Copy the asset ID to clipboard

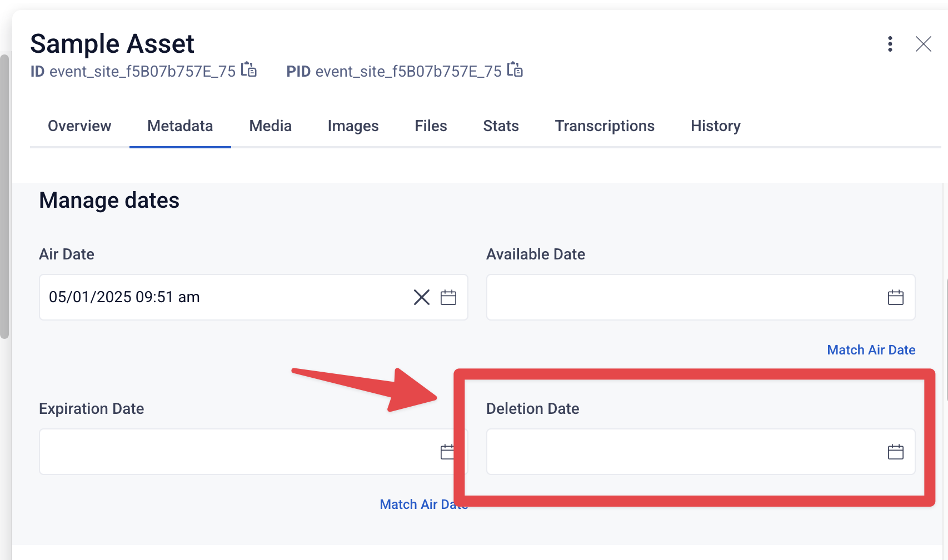pyautogui.click(x=248, y=70)
